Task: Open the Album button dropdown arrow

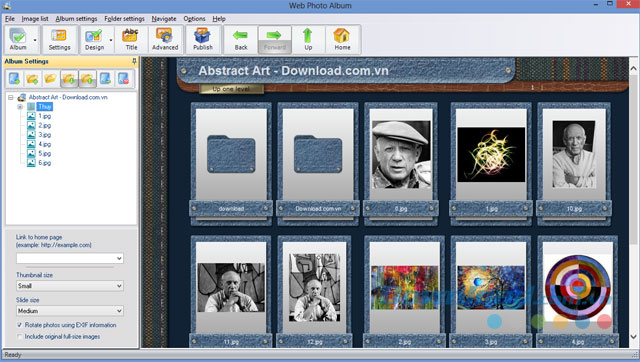Action: (35, 40)
